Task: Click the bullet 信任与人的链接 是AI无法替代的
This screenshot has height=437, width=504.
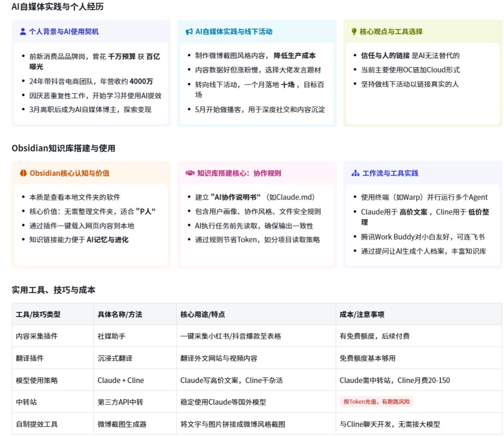Action: (410, 56)
